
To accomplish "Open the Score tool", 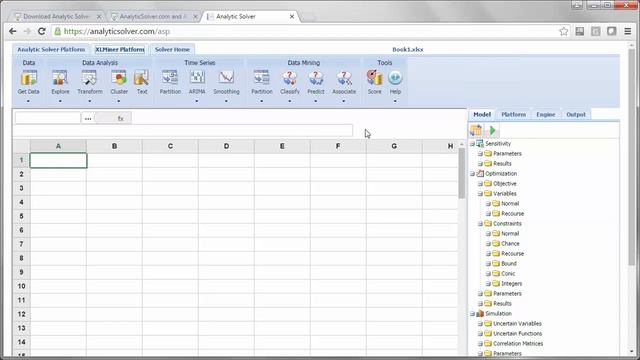I will tap(374, 82).
